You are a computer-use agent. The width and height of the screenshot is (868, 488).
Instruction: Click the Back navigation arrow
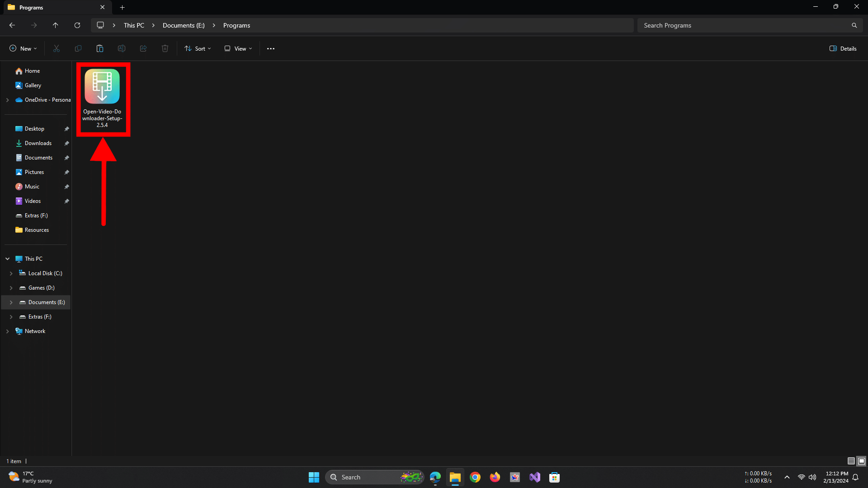[x=12, y=25]
